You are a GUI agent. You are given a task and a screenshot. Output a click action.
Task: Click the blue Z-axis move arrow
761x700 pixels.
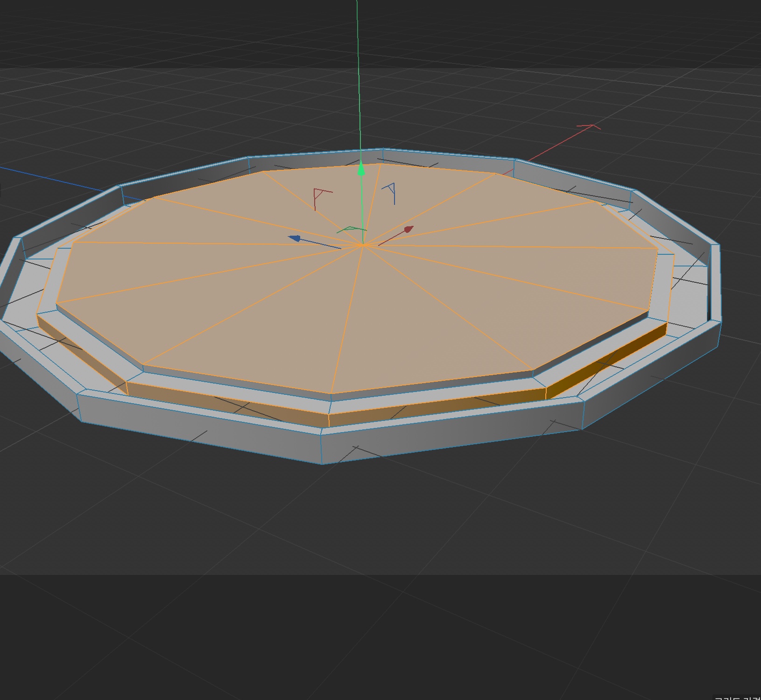(x=295, y=238)
